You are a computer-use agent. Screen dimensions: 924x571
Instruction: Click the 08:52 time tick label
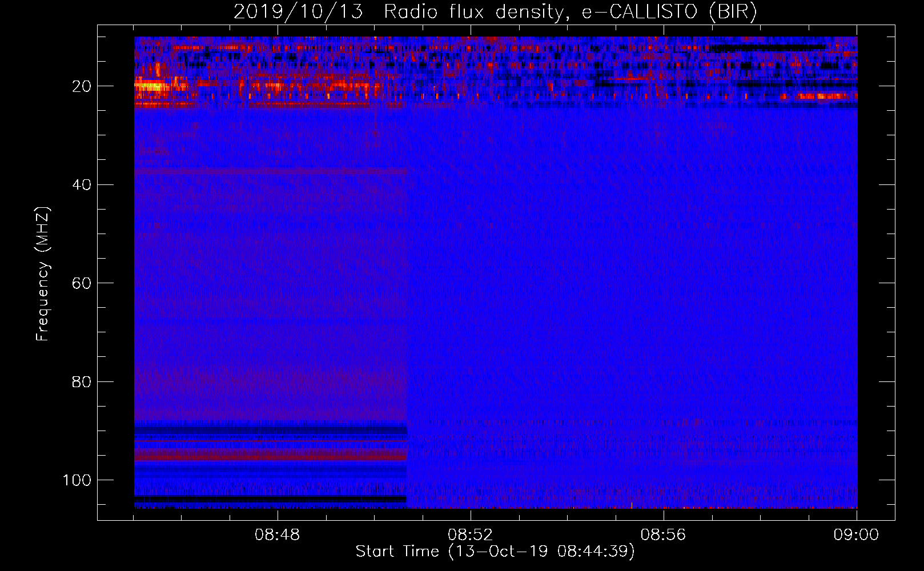(470, 535)
